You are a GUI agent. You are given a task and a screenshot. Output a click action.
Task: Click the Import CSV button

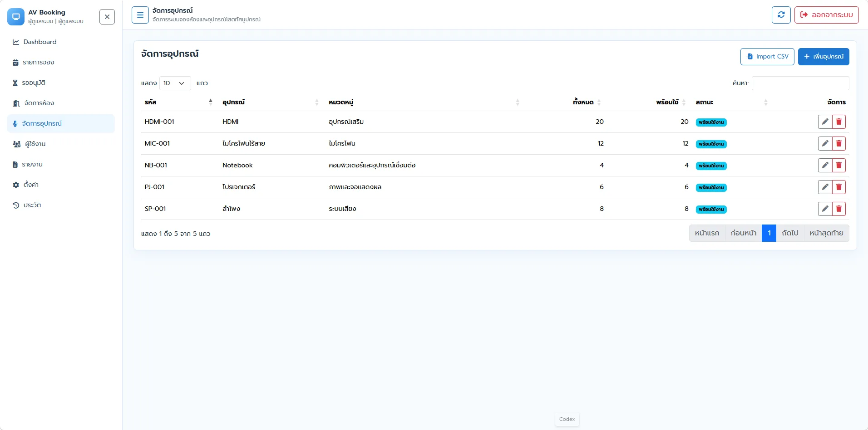767,57
